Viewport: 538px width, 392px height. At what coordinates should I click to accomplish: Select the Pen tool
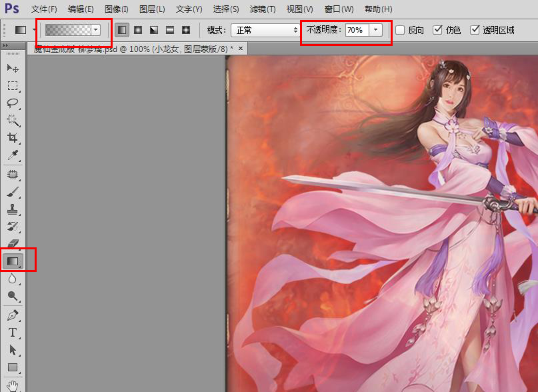pos(13,315)
